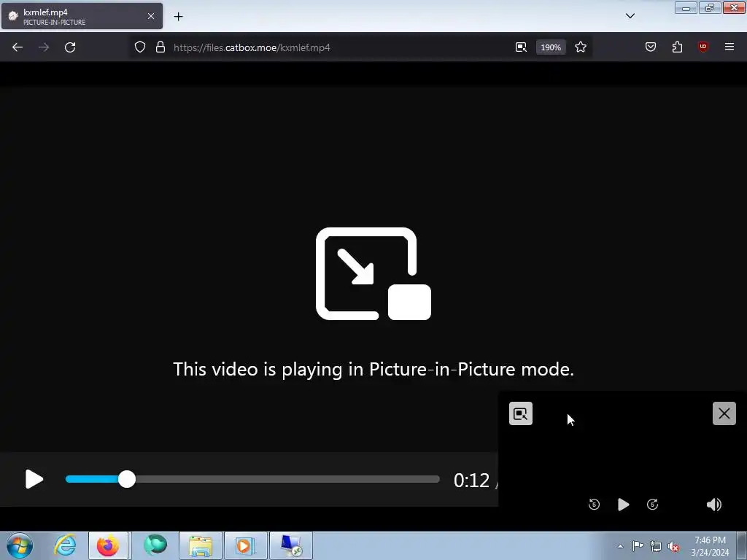Skip forward 5 seconds in PiP
Viewport: 747px width, 560px height.
(x=653, y=505)
